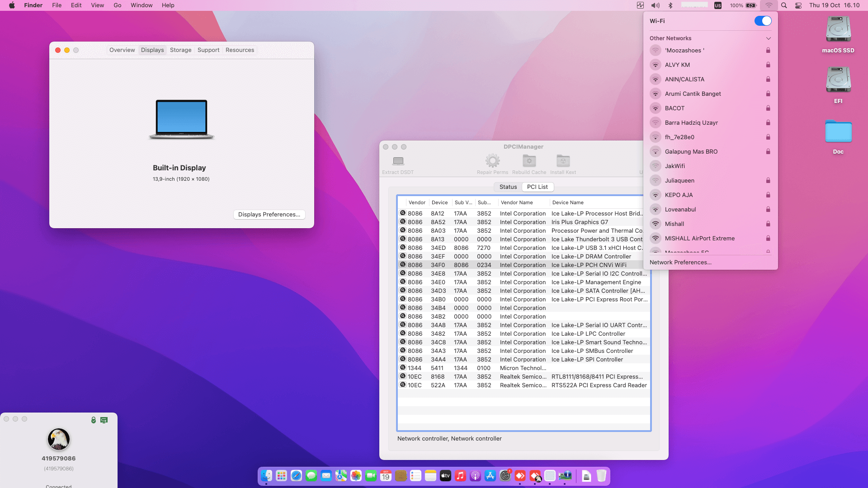Click the Repair Perms gear icon
868x488 pixels.
point(492,161)
